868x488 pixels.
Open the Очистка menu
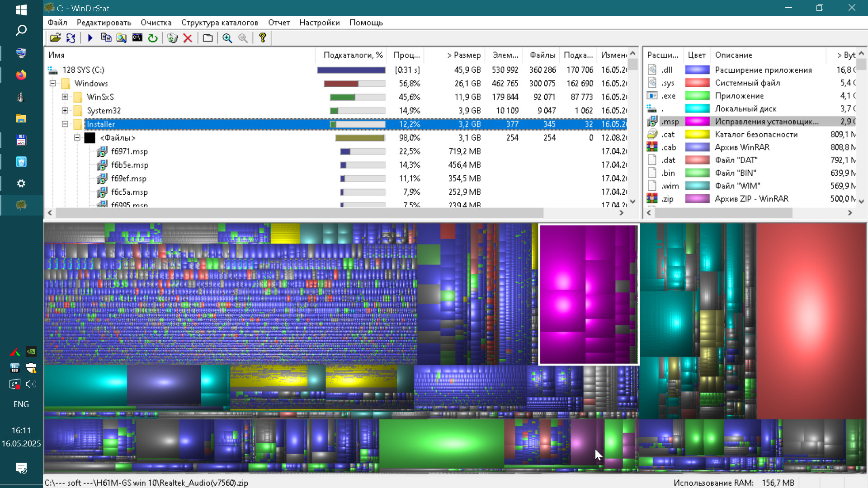point(156,23)
